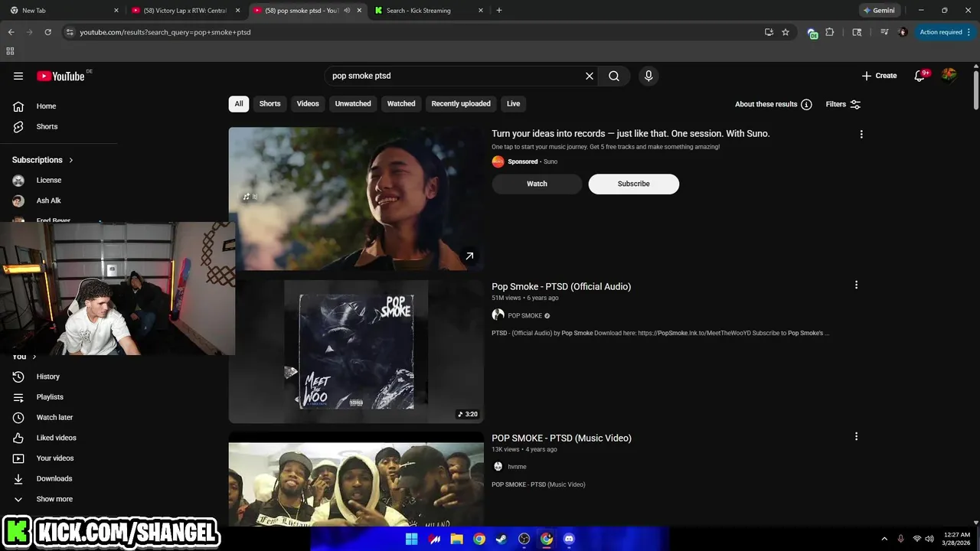Select the Videos filter chip
980x551 pixels.
(x=308, y=104)
